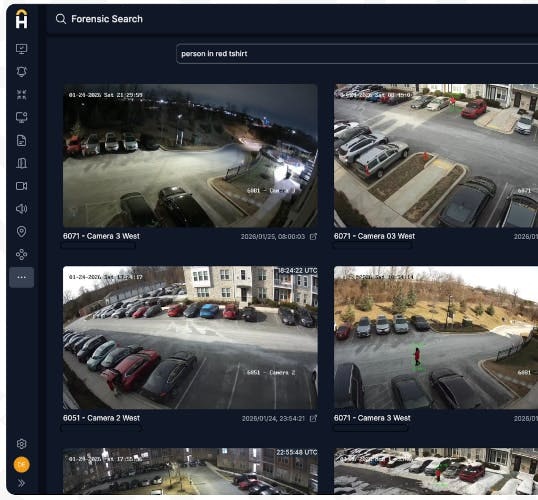Viewport: 538px width, 500px height.
Task: Click the 'Forensic Search' page title
Action: 107,19
